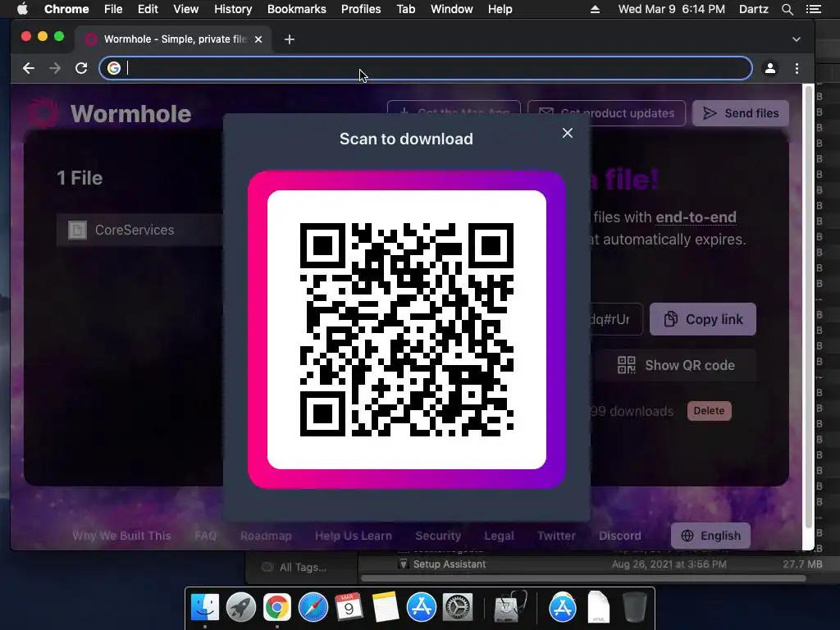Click the Delete button

pos(709,411)
